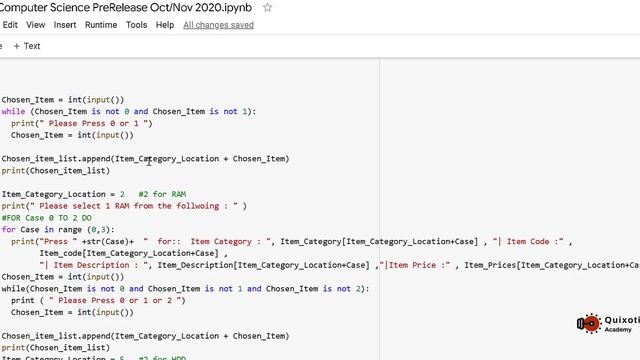Click the first 'print(Chosen_item_list)' line
This screenshot has height=360, width=640.
56,171
